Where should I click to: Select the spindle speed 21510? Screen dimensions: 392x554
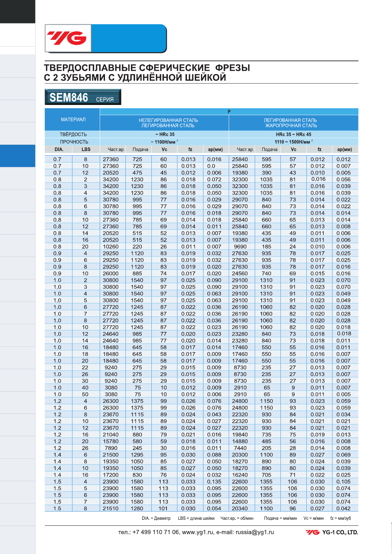coord(111,509)
